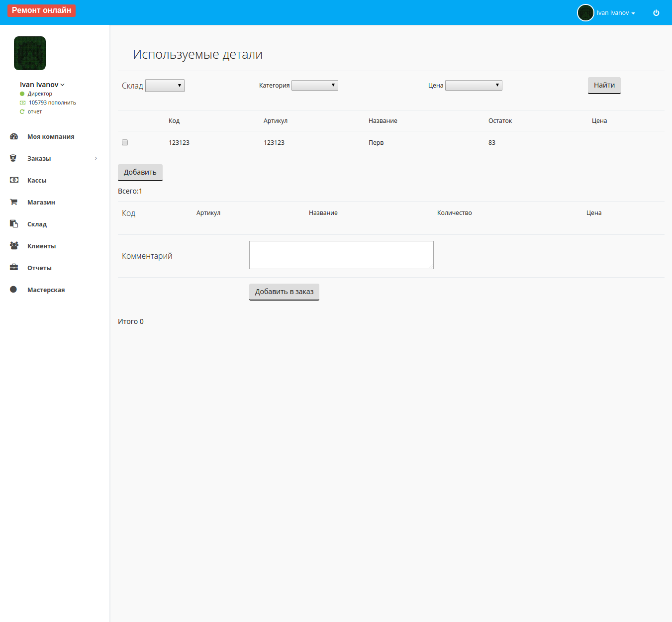Click the Магазин shopping cart icon
This screenshot has height=622, width=672.
point(14,202)
